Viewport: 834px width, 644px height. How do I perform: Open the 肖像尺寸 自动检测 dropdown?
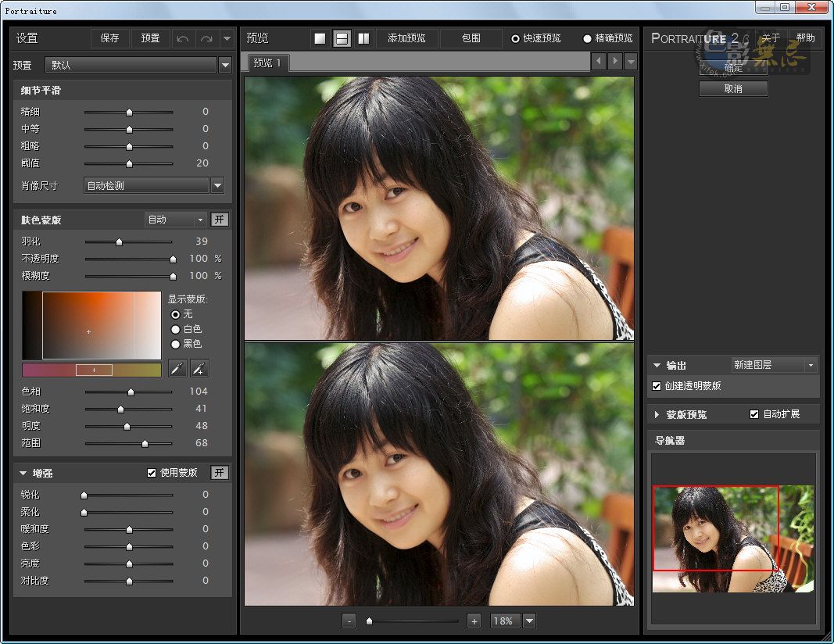[x=217, y=185]
